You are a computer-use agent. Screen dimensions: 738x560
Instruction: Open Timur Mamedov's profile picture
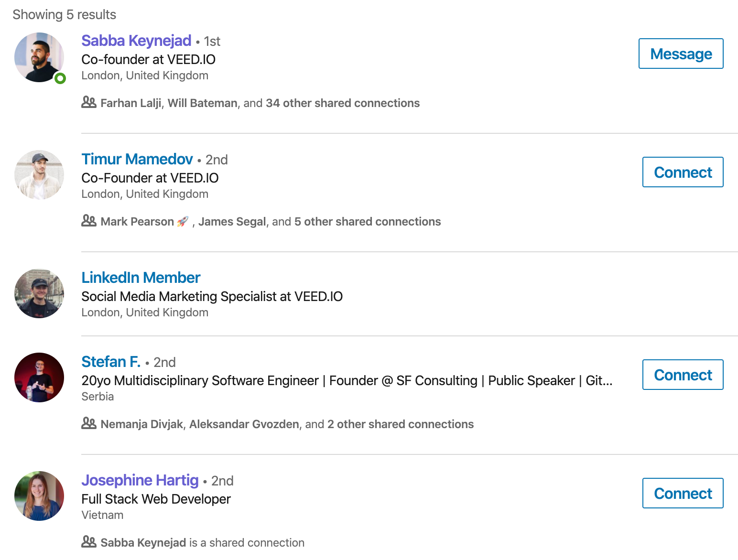coord(39,175)
